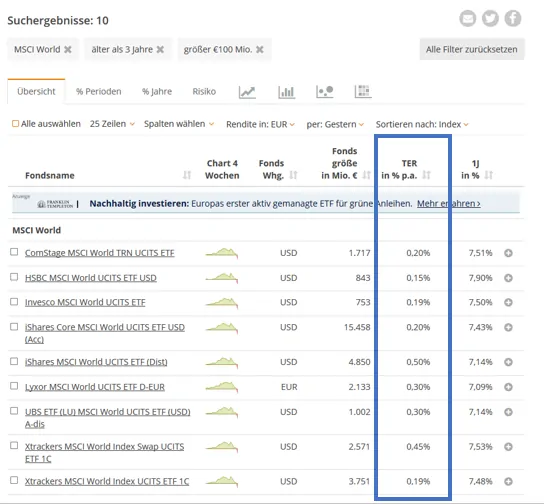Open UBS ETF (LU) MSCI World A-dis link
The height and width of the screenshot is (504, 544).
click(108, 418)
